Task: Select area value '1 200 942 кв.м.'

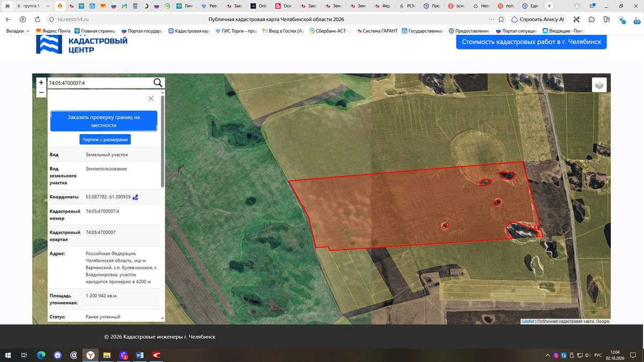Action: click(x=101, y=295)
